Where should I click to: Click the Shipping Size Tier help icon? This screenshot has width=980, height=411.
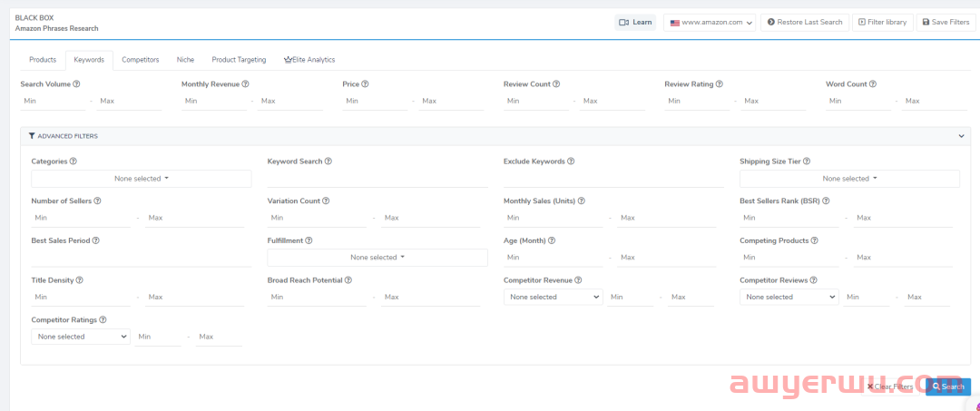click(807, 161)
